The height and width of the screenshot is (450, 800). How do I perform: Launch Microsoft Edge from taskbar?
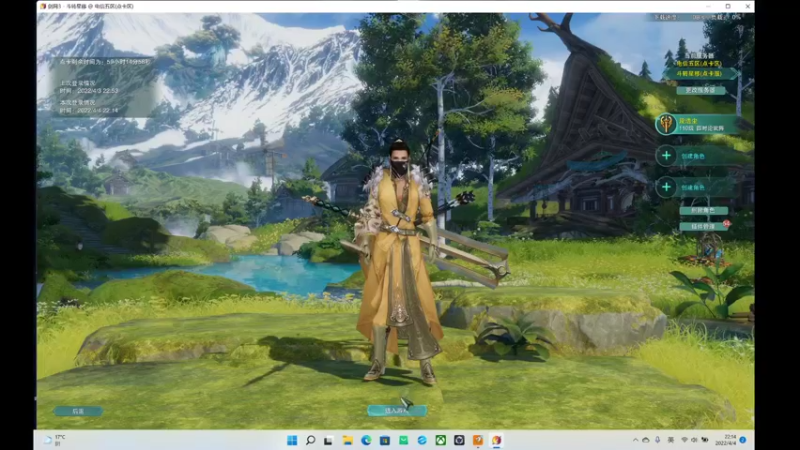366,440
